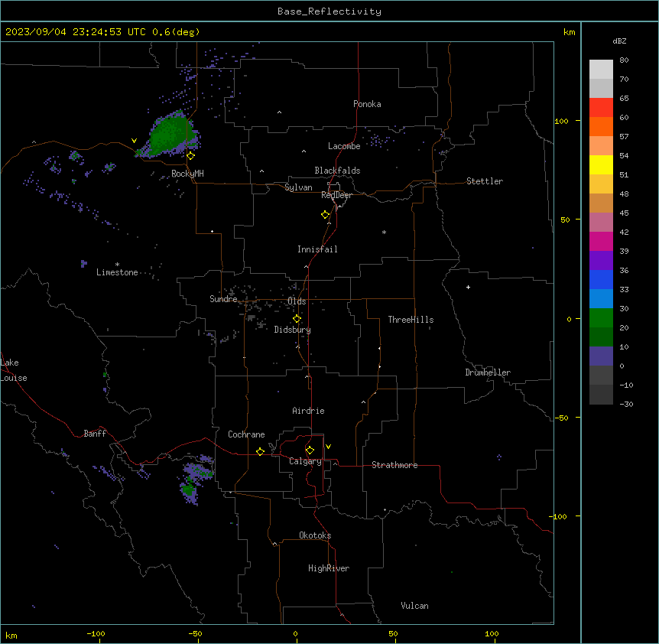Select the dark orange 57–60 dBZ swatch
This screenshot has height=644, width=659.
pyautogui.click(x=601, y=127)
